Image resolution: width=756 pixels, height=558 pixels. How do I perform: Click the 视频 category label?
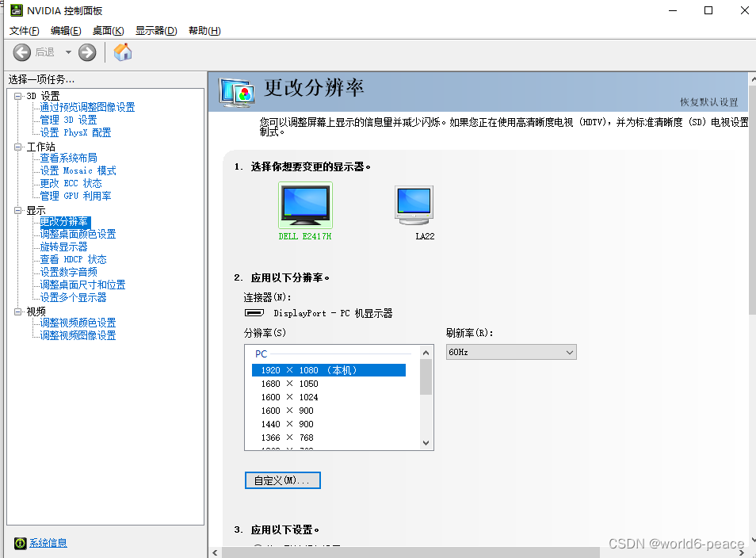coord(36,311)
